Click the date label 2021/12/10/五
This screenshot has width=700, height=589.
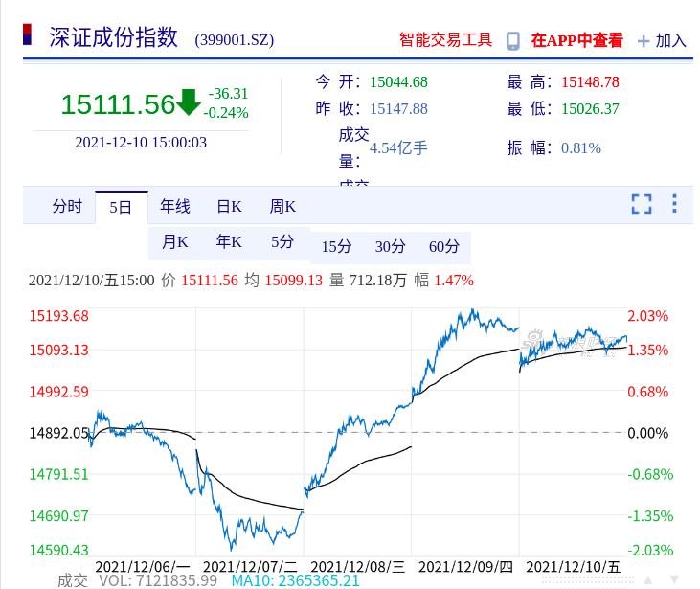[574, 567]
